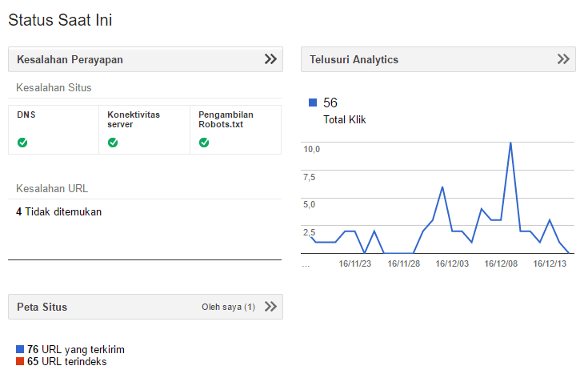Click the highest peak on the clicks chart

[510, 143]
